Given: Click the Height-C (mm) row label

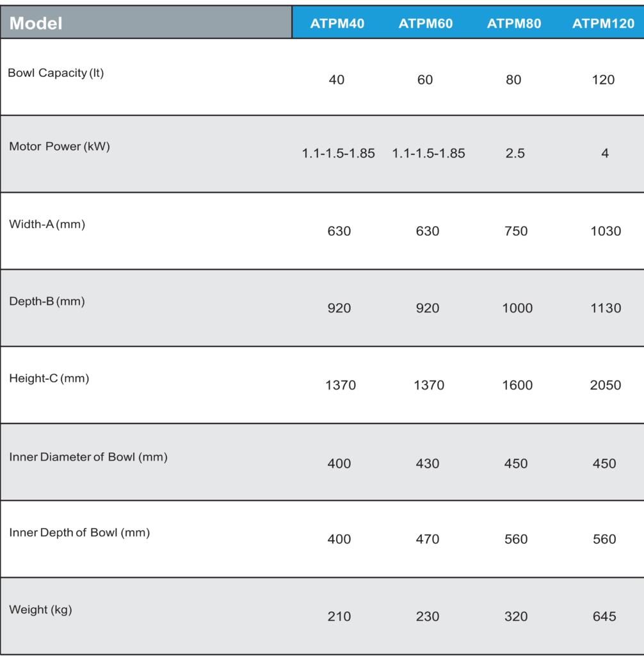Looking at the screenshot, I should pos(49,378).
